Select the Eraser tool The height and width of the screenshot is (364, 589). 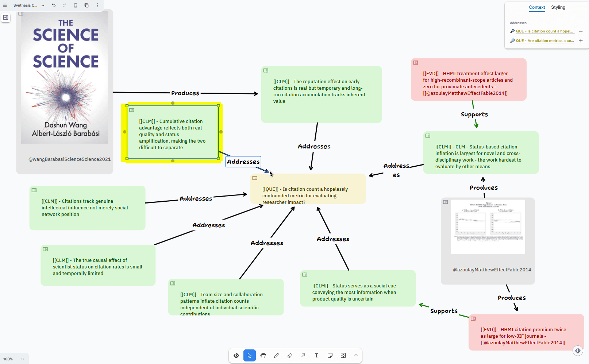click(x=290, y=355)
